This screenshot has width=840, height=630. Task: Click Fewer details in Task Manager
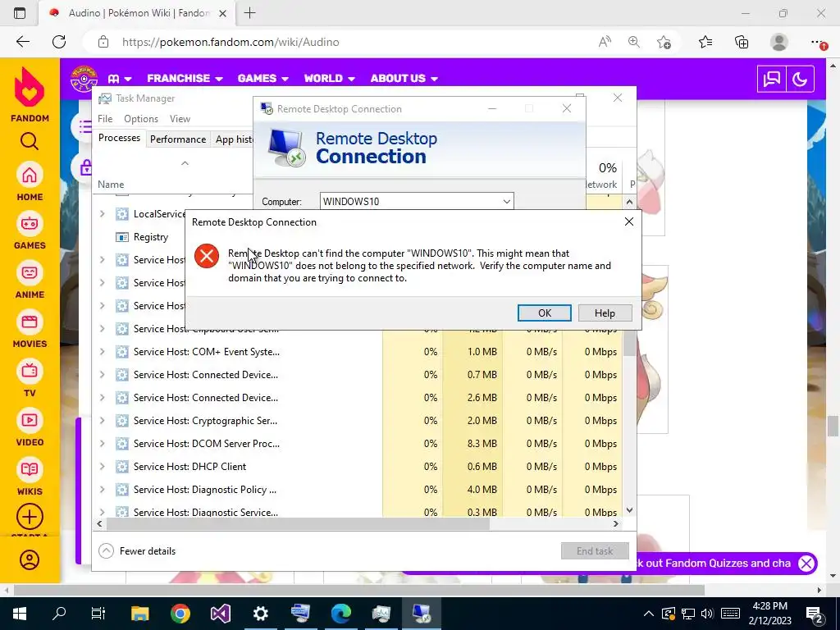[x=148, y=550]
